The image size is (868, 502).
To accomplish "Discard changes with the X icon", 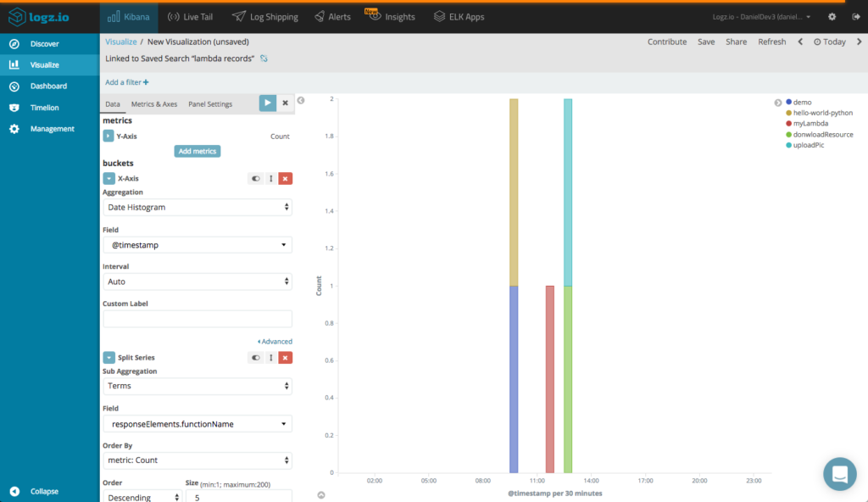I will 286,103.
